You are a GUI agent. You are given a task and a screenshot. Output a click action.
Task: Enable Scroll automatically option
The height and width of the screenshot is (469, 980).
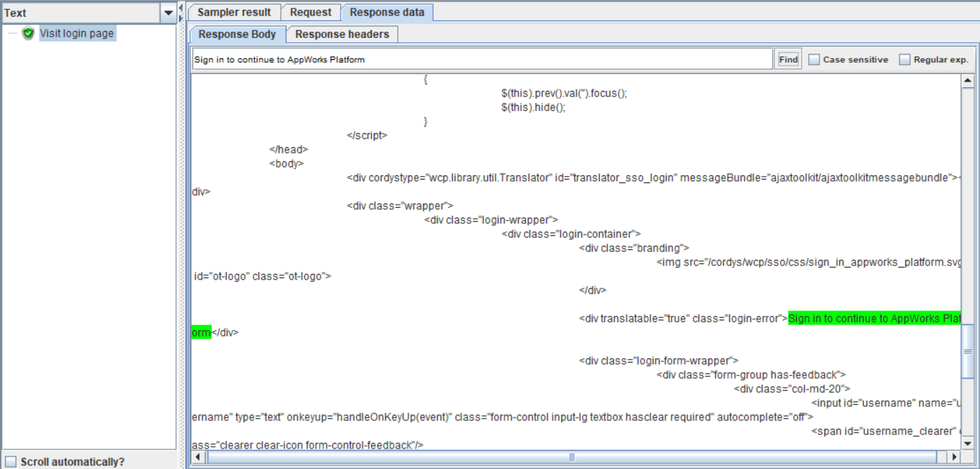(11, 462)
